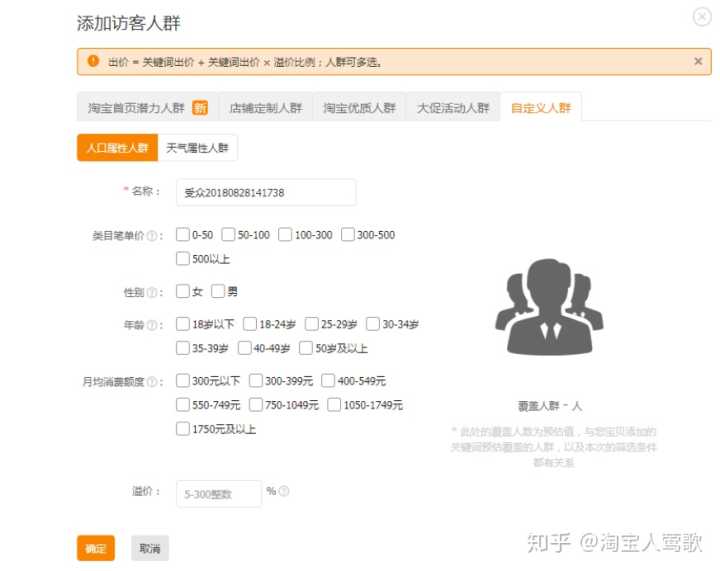This screenshot has width=720, height=571.
Task: Open the 店铺定制人群 tab
Action: pos(265,108)
